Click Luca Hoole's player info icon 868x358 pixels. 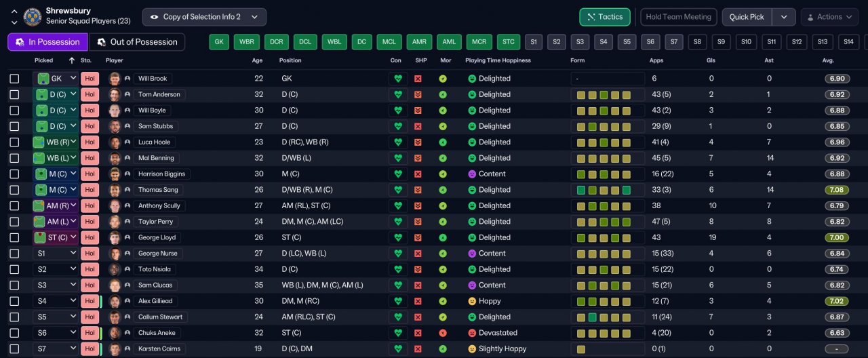point(127,142)
